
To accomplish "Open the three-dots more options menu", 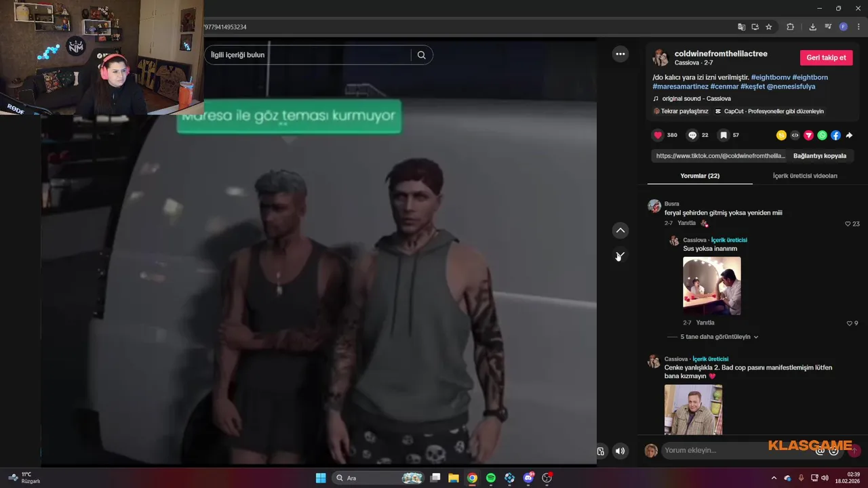I will (x=620, y=54).
